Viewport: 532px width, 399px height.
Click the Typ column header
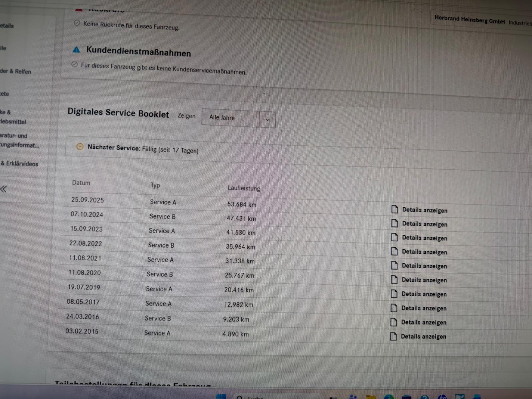[x=155, y=185]
